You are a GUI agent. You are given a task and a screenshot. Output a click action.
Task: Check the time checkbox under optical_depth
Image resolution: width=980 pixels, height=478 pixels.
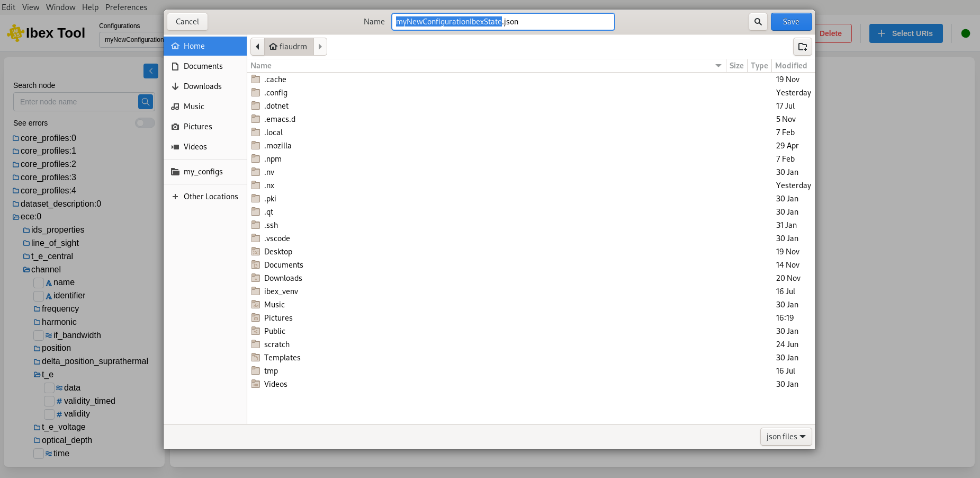(x=38, y=454)
